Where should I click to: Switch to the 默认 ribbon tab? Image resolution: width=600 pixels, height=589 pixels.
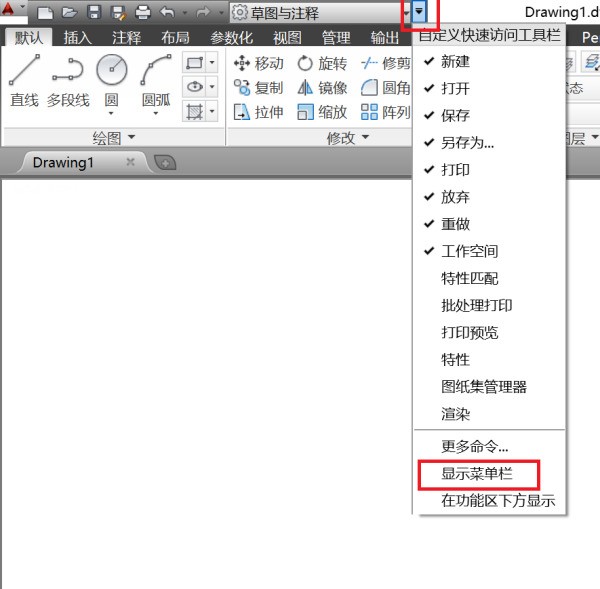[x=29, y=38]
